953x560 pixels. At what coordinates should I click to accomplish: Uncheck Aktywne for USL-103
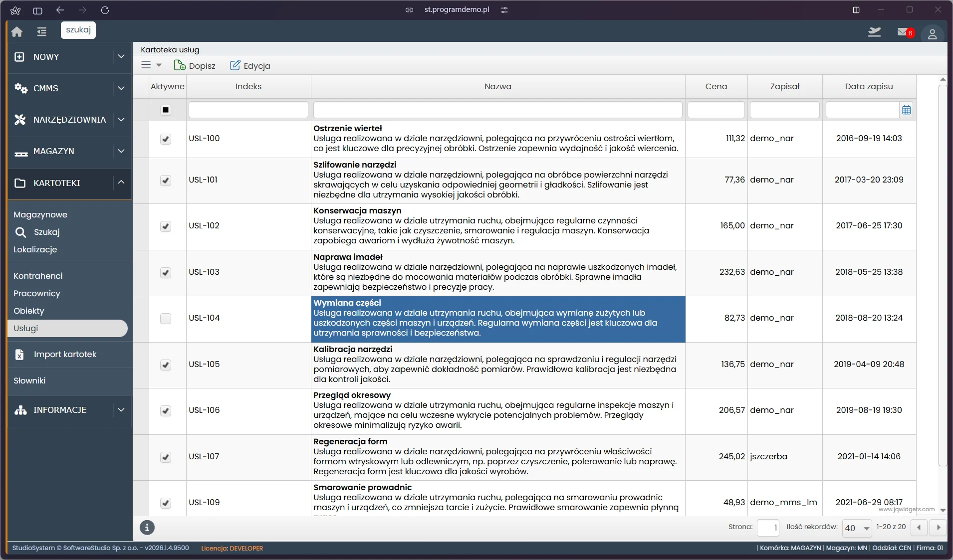pyautogui.click(x=166, y=273)
